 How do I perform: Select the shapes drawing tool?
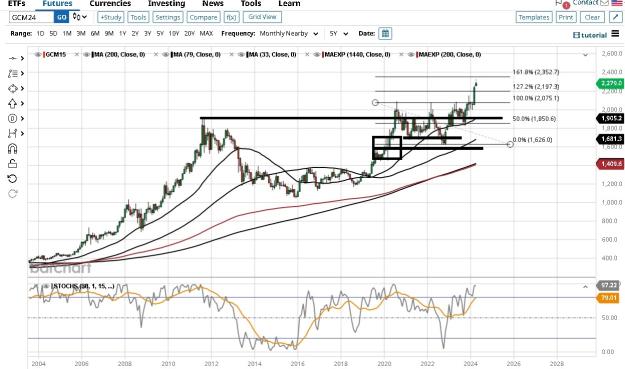pyautogui.click(x=12, y=88)
